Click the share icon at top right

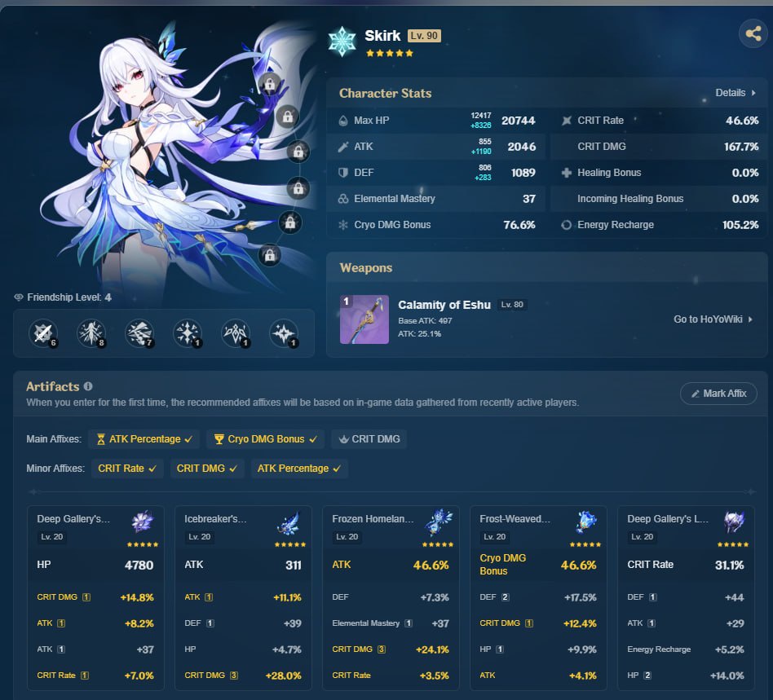tap(753, 33)
